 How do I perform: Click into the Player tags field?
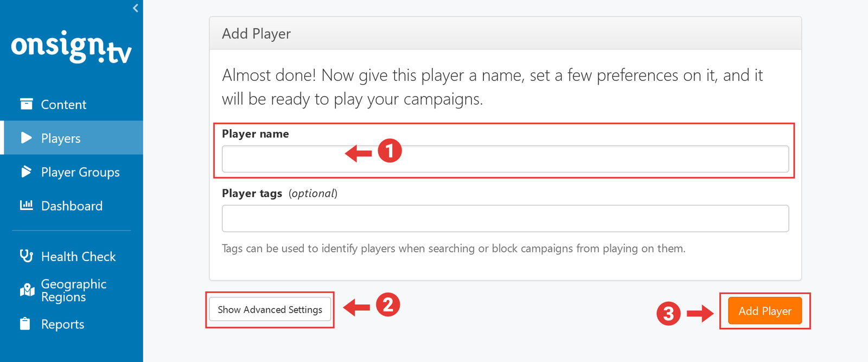coord(505,219)
